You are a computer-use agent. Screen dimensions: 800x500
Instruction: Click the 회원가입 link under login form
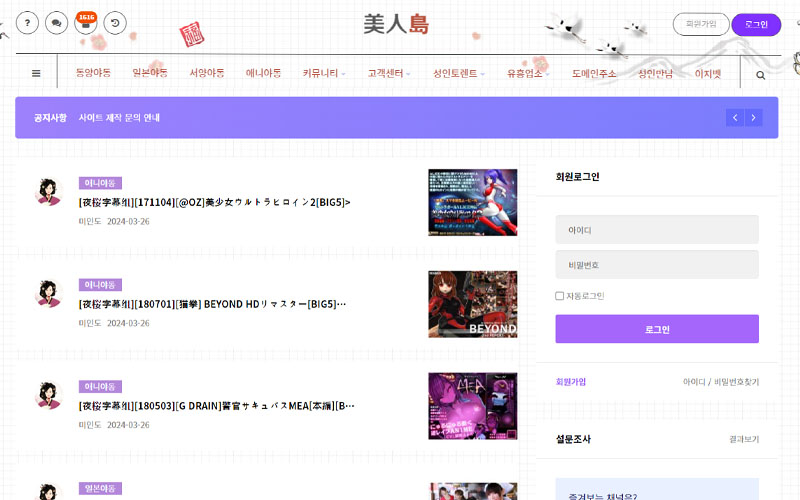click(x=570, y=382)
